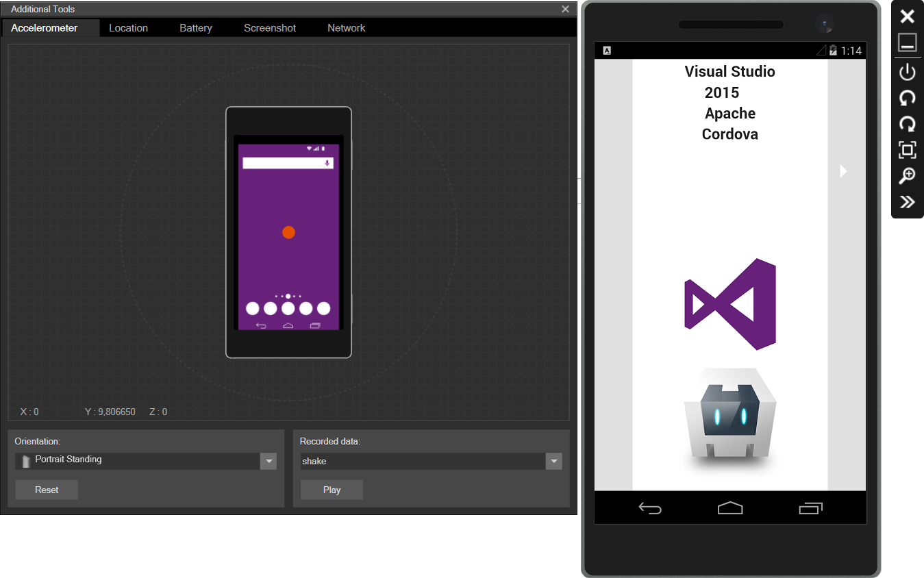
Task: Click the Y : 9,806650 readout
Action: [x=110, y=412]
